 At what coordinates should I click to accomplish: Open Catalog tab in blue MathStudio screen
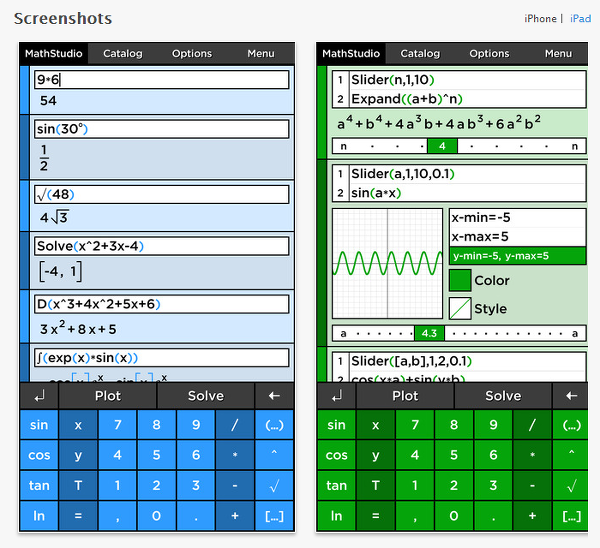click(122, 54)
